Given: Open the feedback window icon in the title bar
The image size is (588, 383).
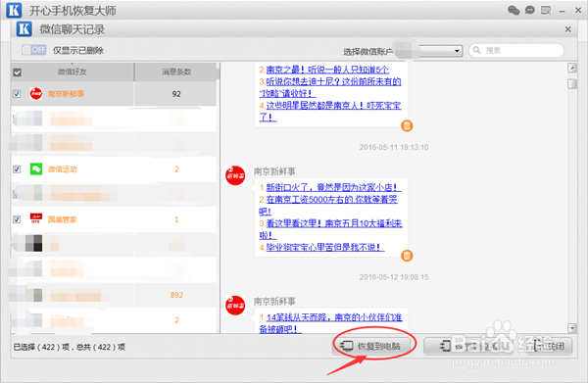Looking at the screenshot, I should (x=546, y=10).
